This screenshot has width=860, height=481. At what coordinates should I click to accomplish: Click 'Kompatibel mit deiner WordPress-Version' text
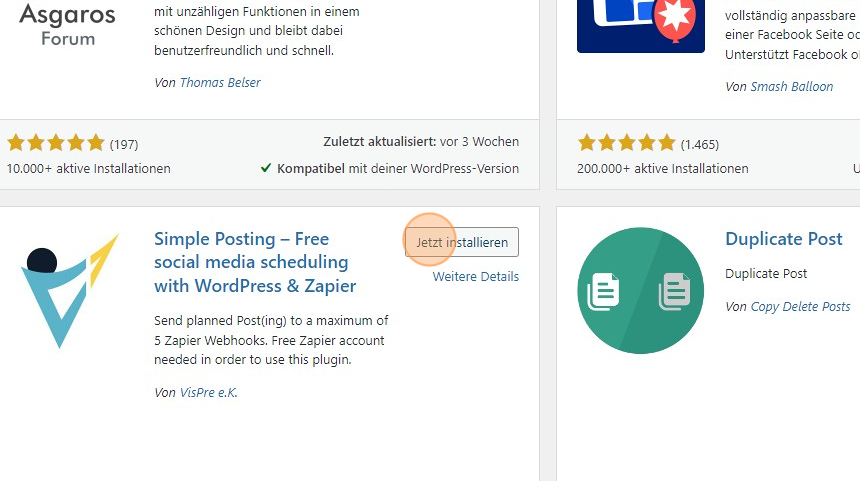point(398,168)
